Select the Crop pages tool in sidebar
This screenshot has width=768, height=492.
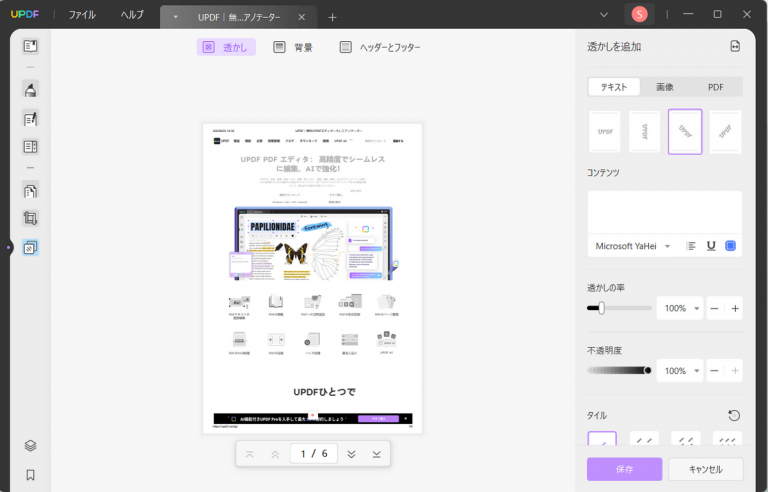click(30, 219)
